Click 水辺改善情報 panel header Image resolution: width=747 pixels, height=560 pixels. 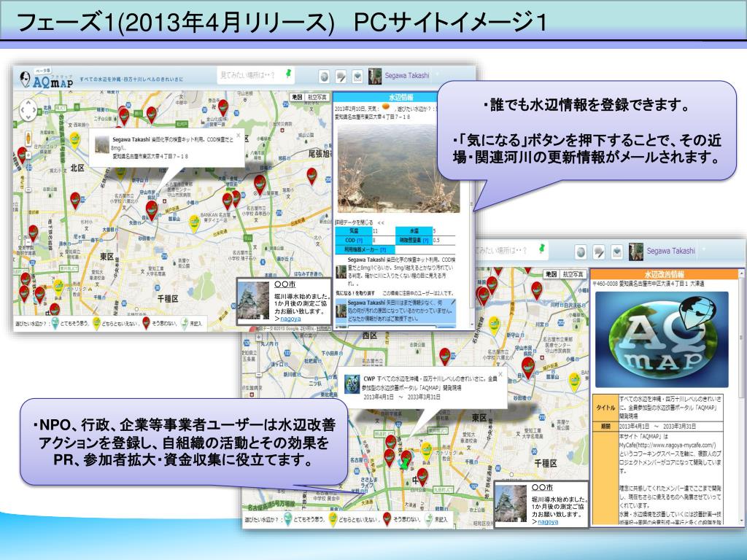664,274
